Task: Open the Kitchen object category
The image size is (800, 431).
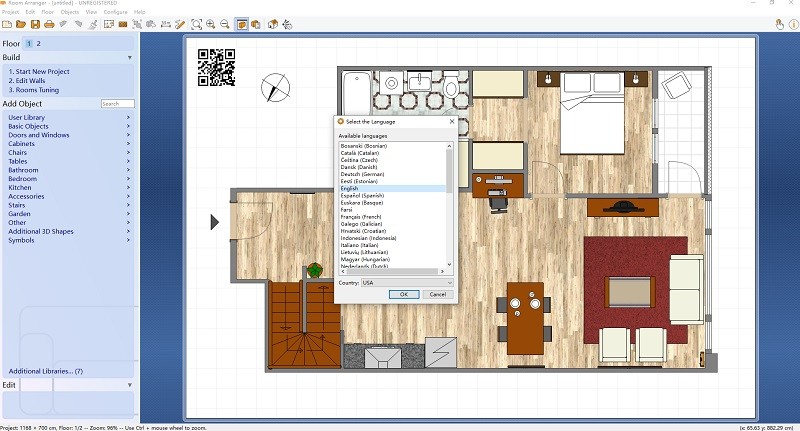Action: tap(68, 187)
